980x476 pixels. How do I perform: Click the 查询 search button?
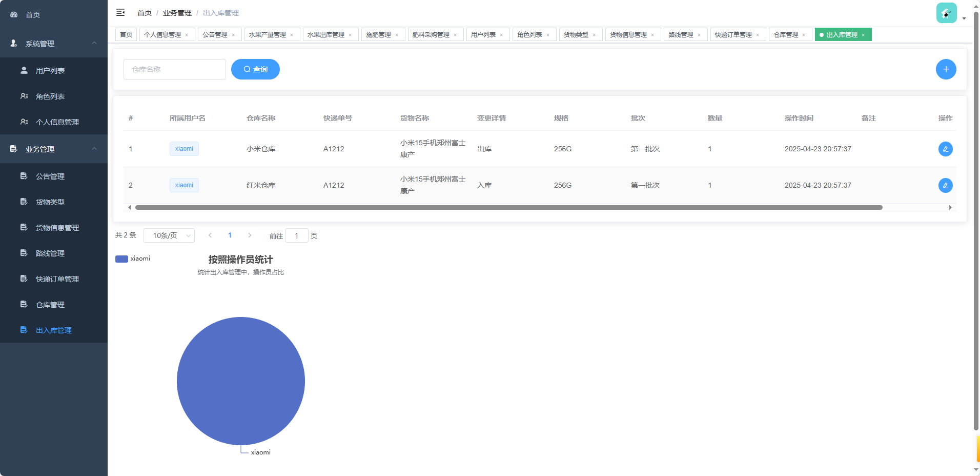[255, 69]
